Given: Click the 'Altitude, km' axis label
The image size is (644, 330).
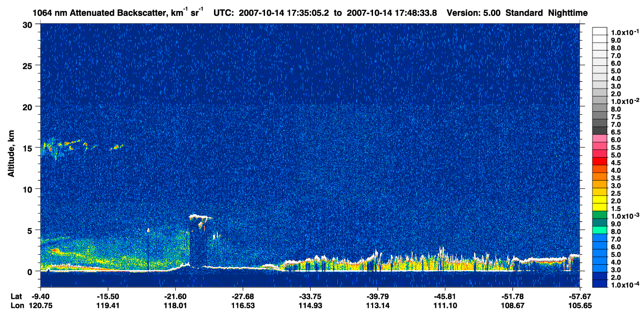Looking at the screenshot, I should (11, 155).
